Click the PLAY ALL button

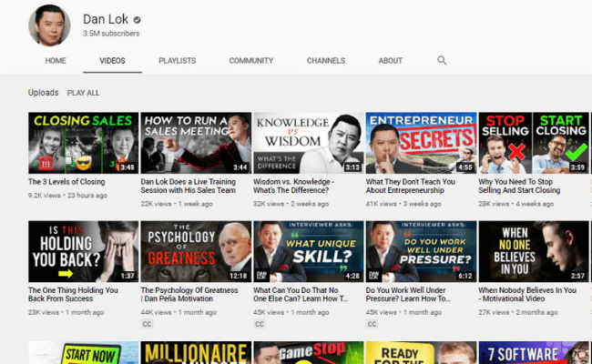pyautogui.click(x=83, y=93)
